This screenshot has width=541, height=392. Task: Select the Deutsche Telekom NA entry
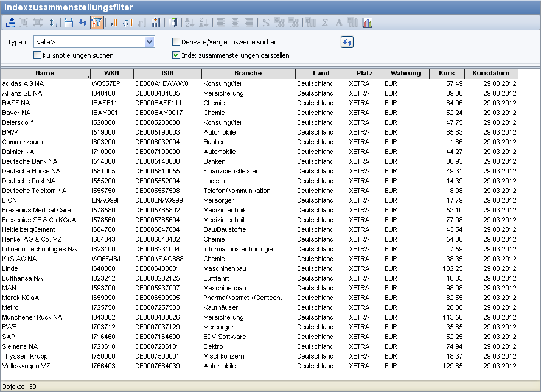click(33, 191)
